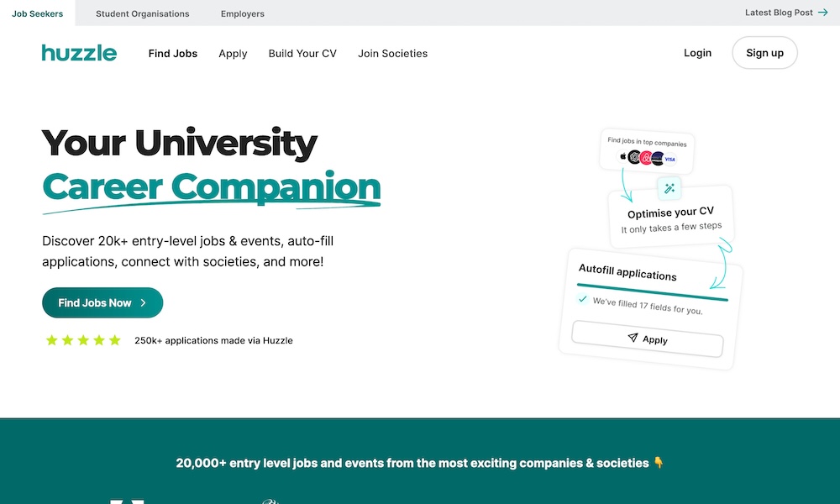Click the arrow icon next to Latest Blog Post

point(822,13)
